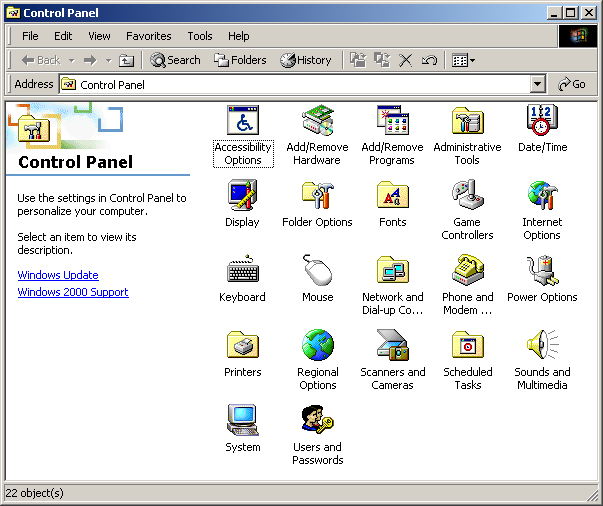Toggle the Search pane button
Viewport: 603px width, 506px height.
[175, 60]
